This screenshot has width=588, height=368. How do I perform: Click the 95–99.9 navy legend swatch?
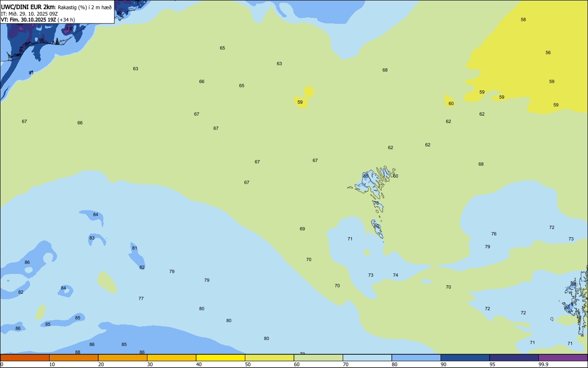point(514,357)
